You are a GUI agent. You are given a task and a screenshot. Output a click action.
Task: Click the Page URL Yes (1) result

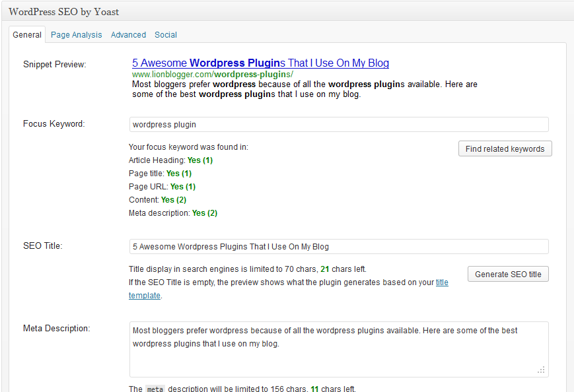coord(182,187)
